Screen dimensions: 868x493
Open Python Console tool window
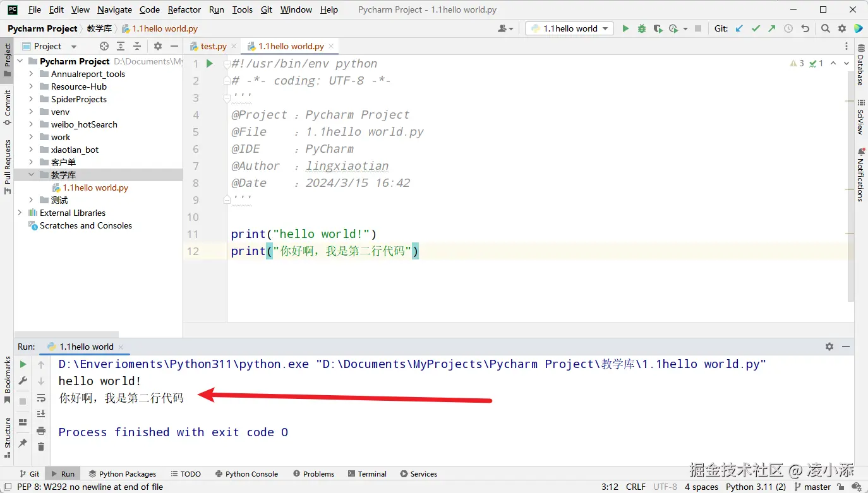pyautogui.click(x=246, y=473)
